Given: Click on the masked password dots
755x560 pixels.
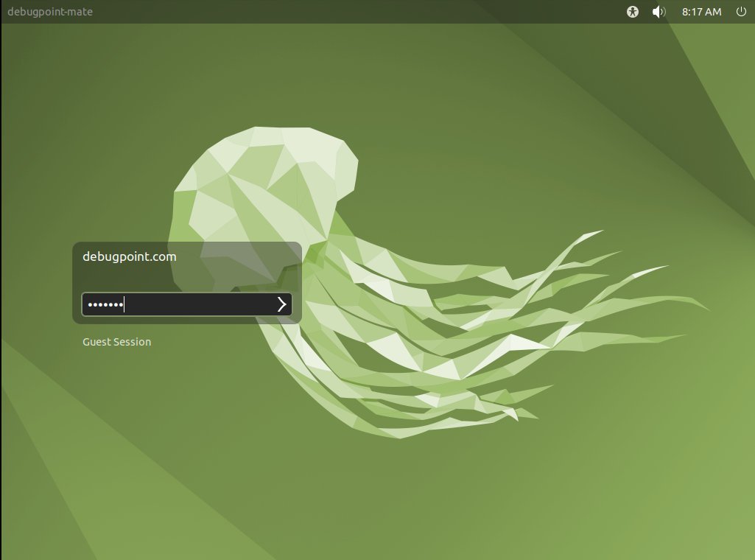Looking at the screenshot, I should pos(105,304).
